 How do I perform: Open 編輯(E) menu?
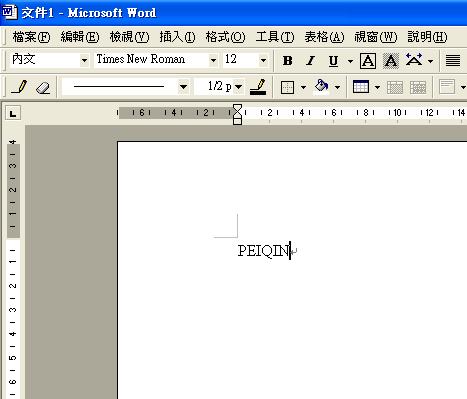[80, 37]
